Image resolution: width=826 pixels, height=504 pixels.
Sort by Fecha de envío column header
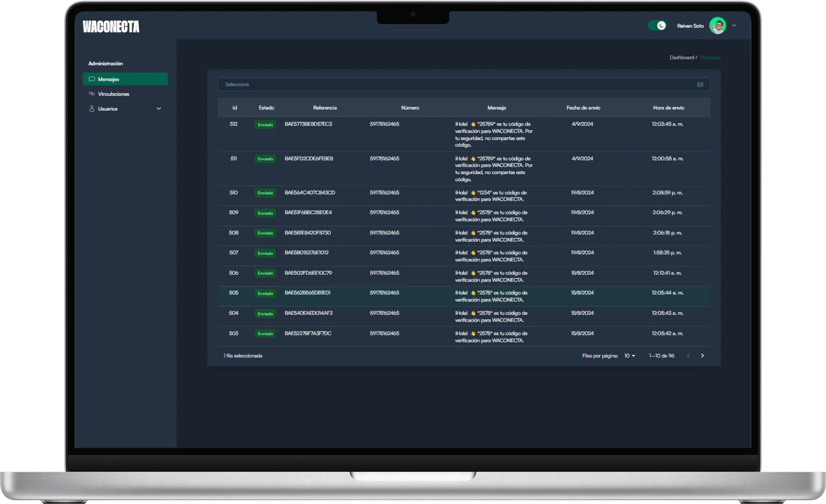[x=583, y=108]
